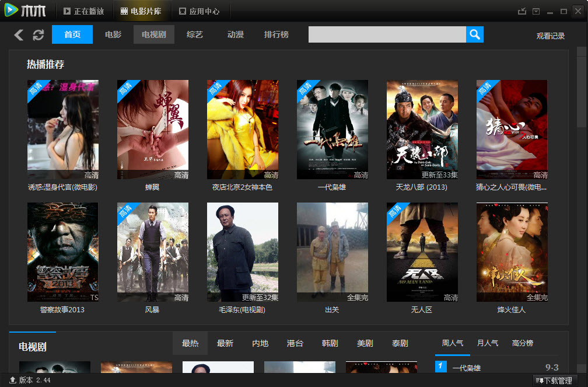Image resolution: width=588 pixels, height=387 pixels.
Task: Switch ranking to 高分榜
Action: pos(523,343)
